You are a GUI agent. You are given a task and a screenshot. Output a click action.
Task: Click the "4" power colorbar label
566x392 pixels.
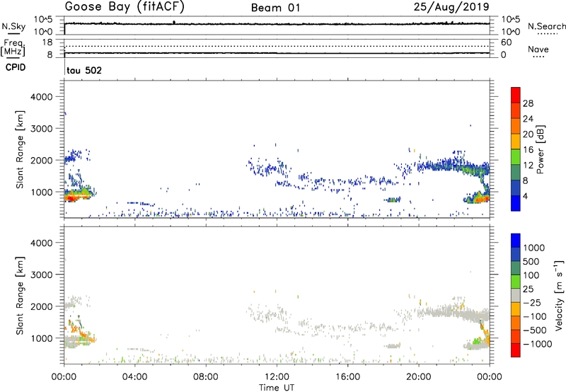pos(525,196)
